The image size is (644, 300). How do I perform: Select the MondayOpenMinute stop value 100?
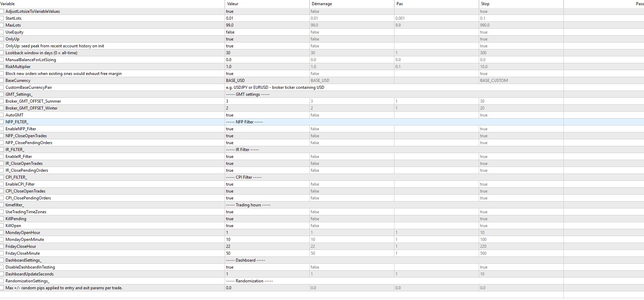483,240
